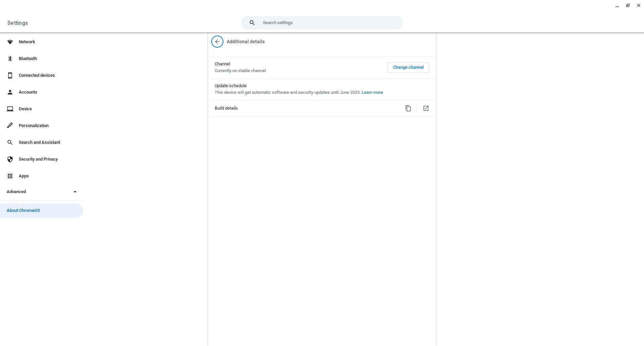The width and height of the screenshot is (644, 346).
Task: Open the Learn more link
Action: click(372, 93)
